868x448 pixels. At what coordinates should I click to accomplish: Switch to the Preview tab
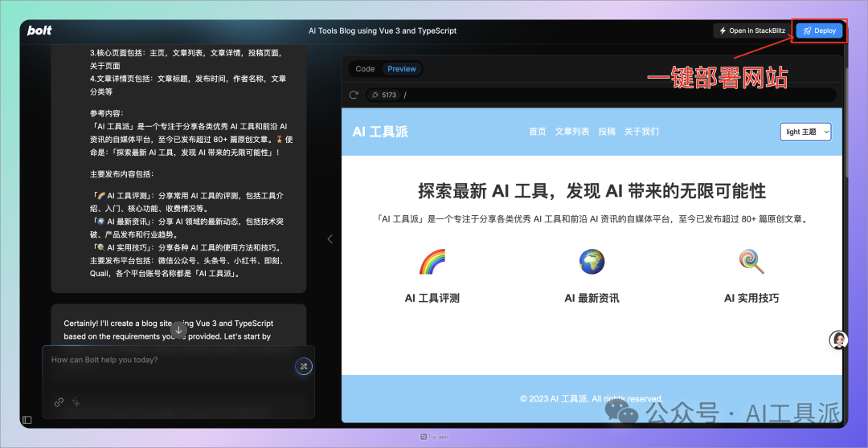pyautogui.click(x=401, y=69)
